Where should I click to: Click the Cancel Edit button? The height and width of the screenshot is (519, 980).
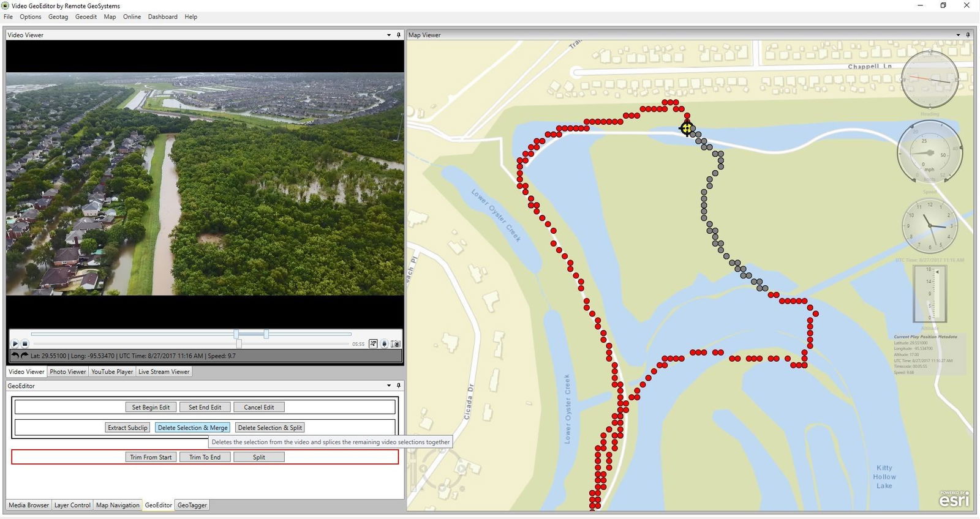[258, 407]
